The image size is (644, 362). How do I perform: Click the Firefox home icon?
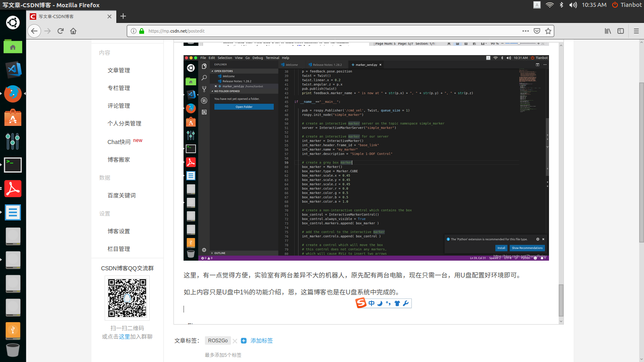point(73,31)
